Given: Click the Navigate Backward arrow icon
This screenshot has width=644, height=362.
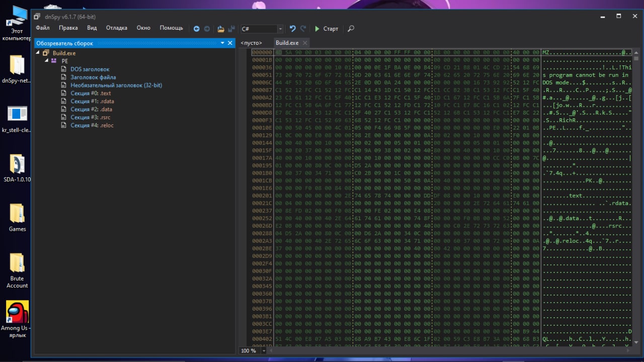Looking at the screenshot, I should (197, 29).
